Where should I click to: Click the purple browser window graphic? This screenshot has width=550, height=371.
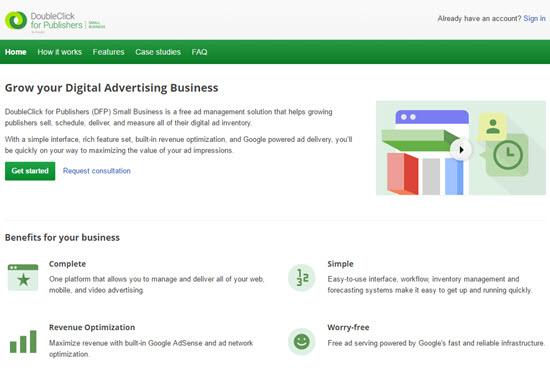point(432,117)
